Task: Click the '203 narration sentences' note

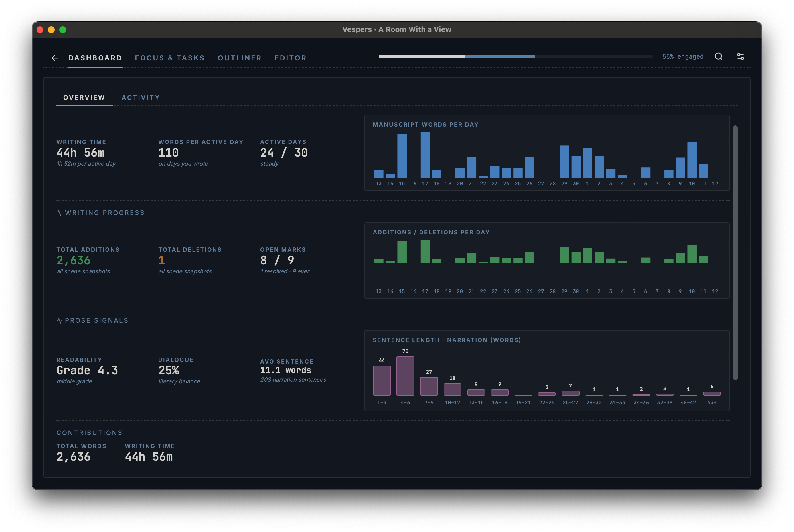Action: [x=293, y=380]
